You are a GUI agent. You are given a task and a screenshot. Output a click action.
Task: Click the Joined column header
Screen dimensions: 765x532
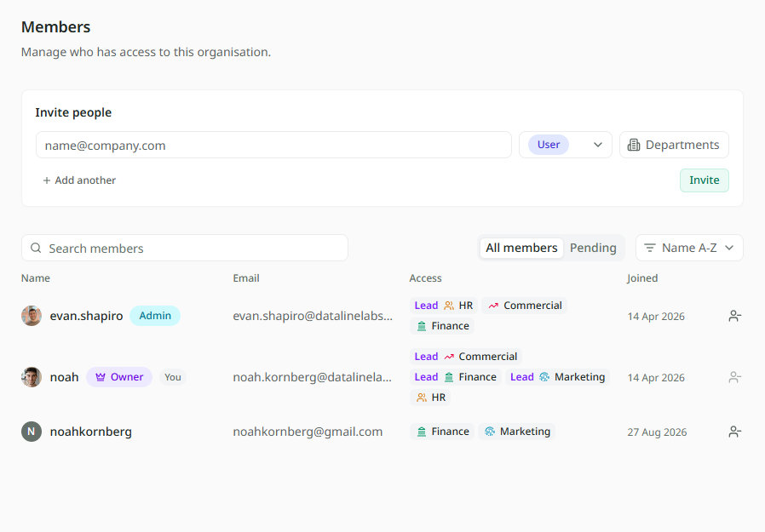click(642, 278)
